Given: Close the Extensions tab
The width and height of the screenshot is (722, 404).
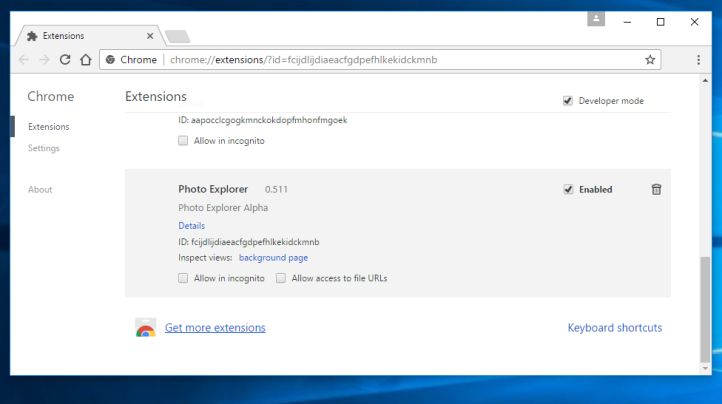Looking at the screenshot, I should (x=150, y=36).
